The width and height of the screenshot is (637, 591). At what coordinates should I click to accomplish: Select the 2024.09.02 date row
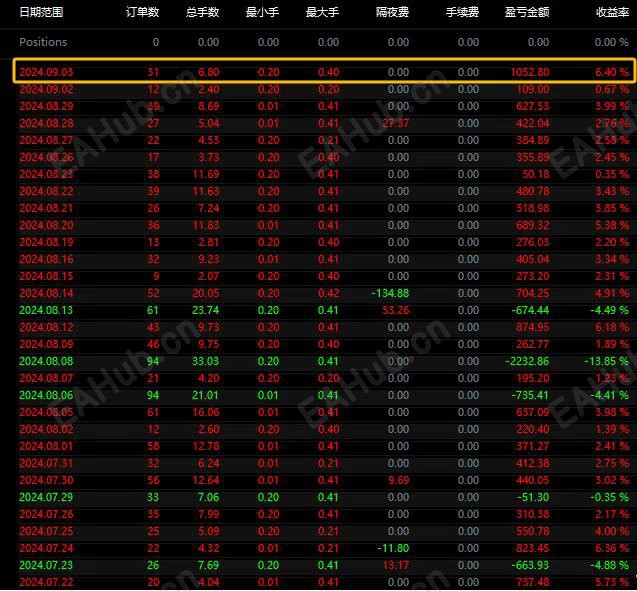pos(324,89)
